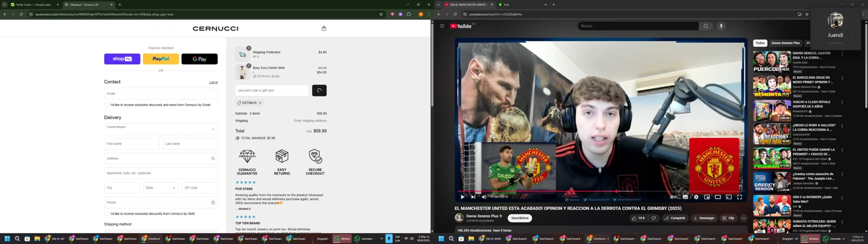
Task: Expand the State dropdown
Action: [161, 188]
